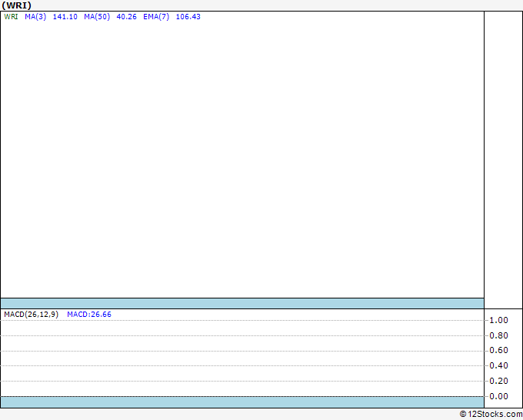Viewport: 523px width, 420px height.
Task: Click the 40.26 moving average value
Action: (126, 17)
